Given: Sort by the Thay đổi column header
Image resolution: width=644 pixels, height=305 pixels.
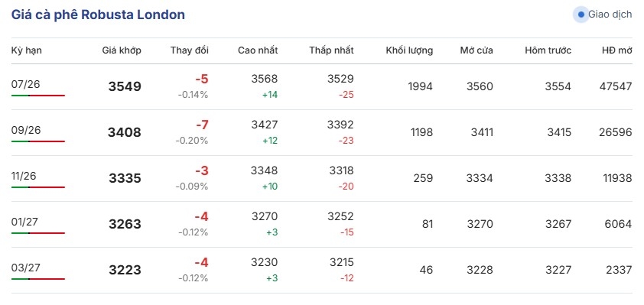Looking at the screenshot, I should [190, 50].
